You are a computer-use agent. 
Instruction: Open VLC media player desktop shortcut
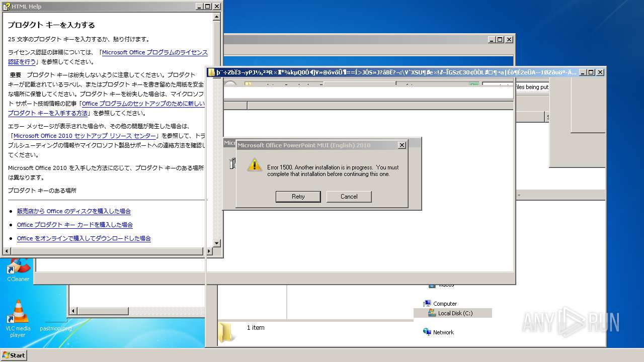[x=18, y=319]
